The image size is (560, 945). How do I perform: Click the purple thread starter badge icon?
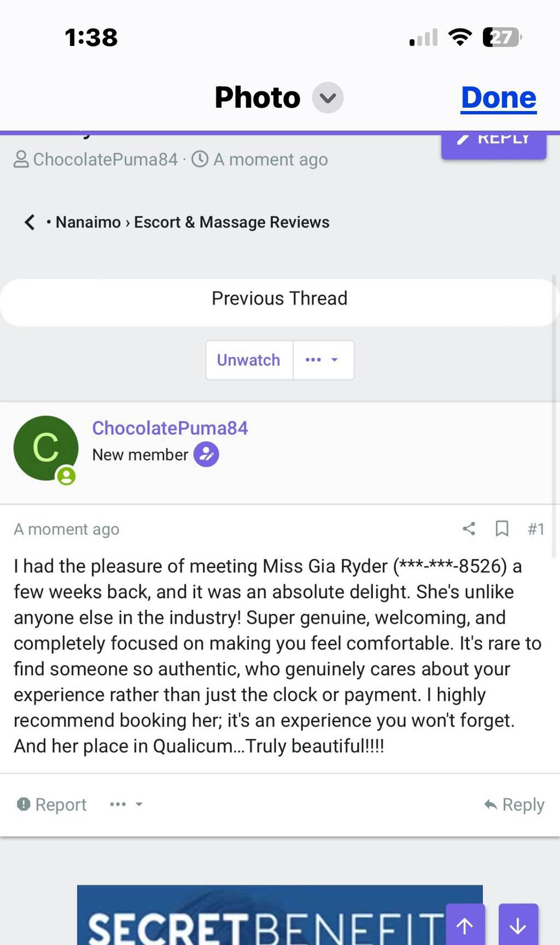206,454
